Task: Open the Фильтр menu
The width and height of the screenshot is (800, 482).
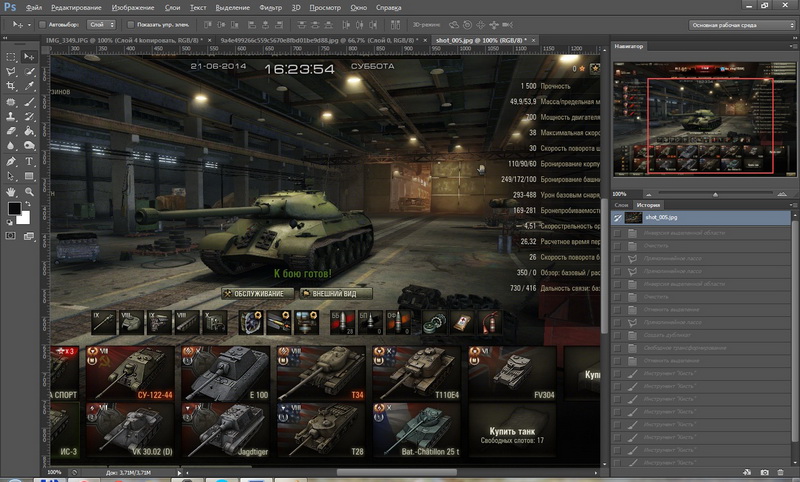Action: click(x=268, y=7)
